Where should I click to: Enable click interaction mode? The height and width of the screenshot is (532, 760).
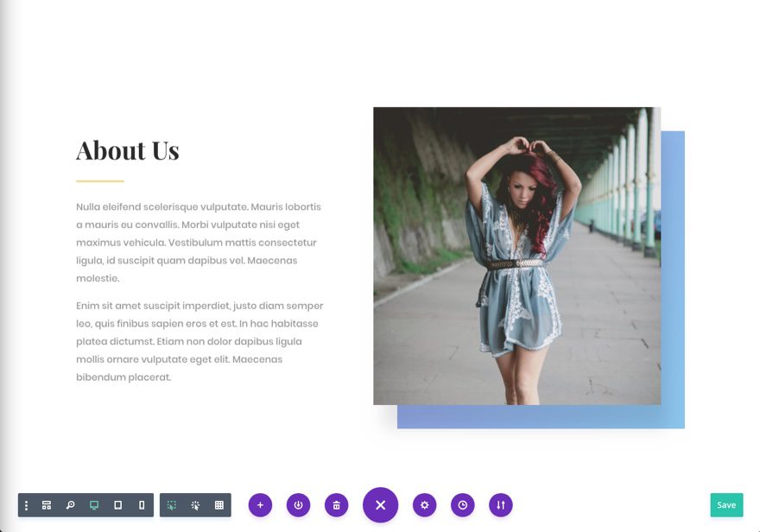tap(195, 505)
